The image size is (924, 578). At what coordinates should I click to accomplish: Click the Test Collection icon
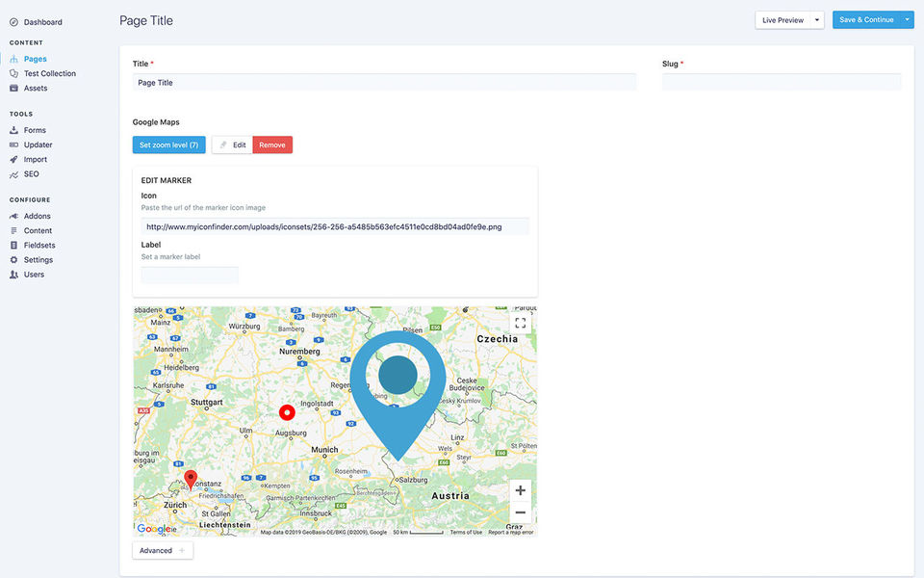coord(13,74)
